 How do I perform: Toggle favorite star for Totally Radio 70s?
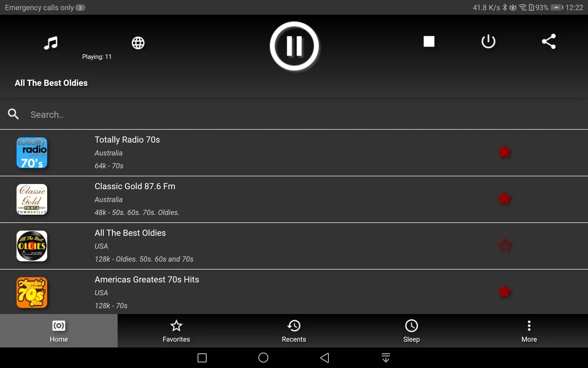point(505,152)
